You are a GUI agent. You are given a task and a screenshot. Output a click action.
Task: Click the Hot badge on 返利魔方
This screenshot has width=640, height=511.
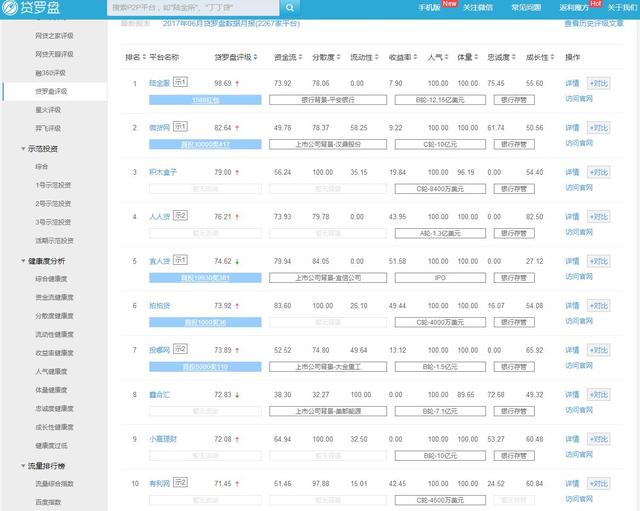point(596,4)
